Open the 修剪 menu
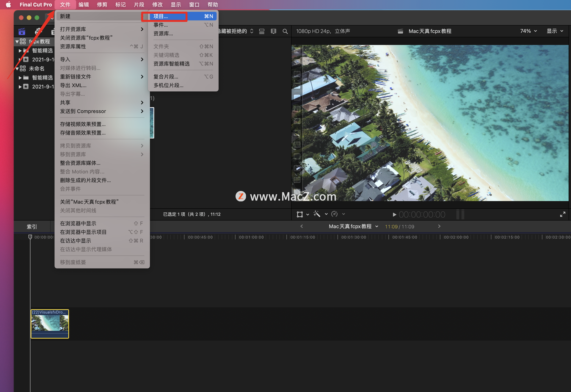The image size is (571, 392). [102, 4]
